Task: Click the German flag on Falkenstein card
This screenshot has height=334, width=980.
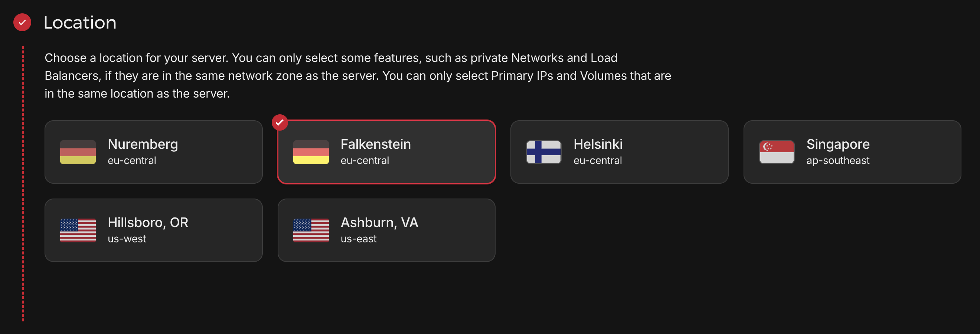Action: point(311,152)
